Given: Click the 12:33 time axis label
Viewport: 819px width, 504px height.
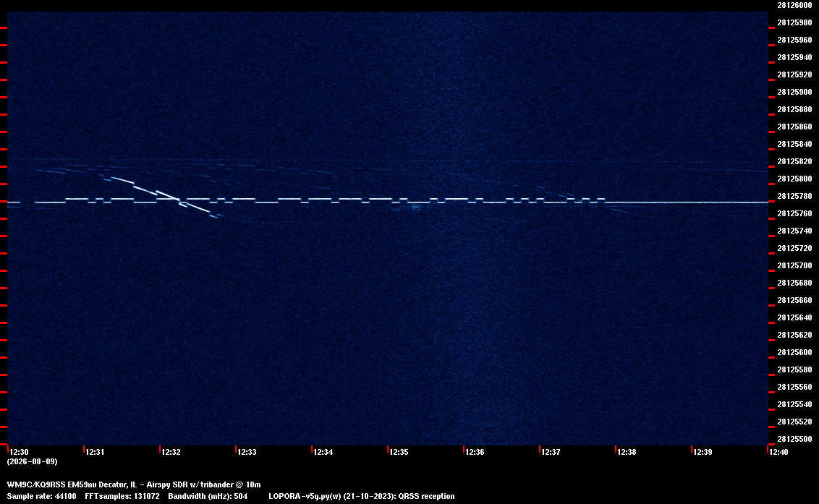Looking at the screenshot, I should pos(247,452).
